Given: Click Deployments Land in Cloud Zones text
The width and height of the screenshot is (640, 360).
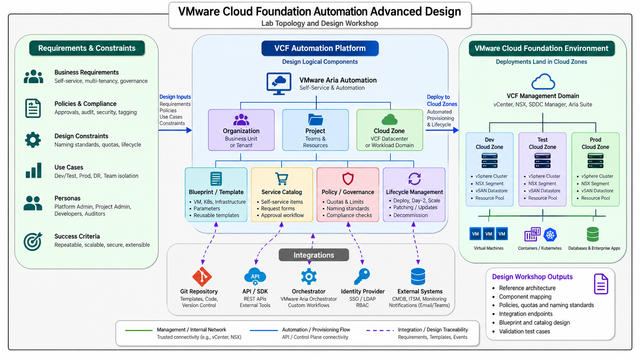Looking at the screenshot, I should click(542, 62).
